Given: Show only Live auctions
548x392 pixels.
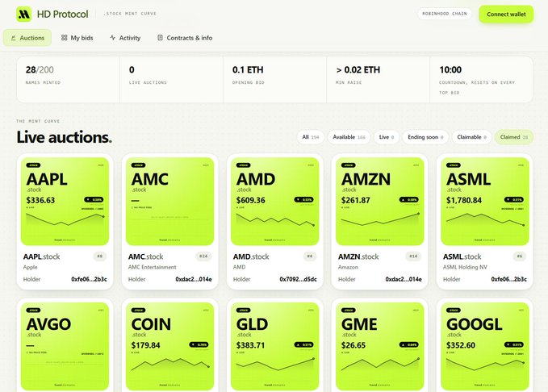Looking at the screenshot, I should point(387,137).
